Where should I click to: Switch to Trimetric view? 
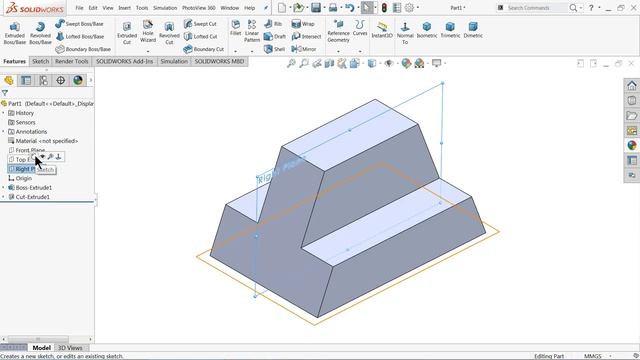[450, 30]
